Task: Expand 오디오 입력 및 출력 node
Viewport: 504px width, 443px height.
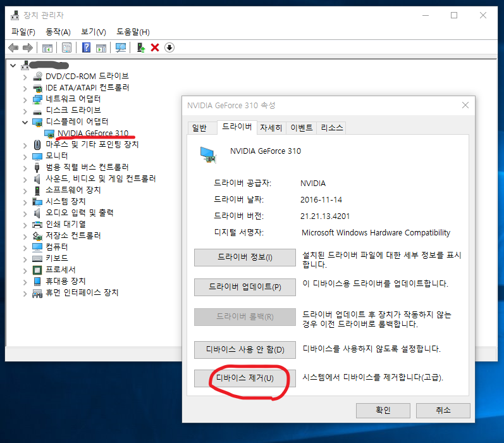Action: (25, 214)
